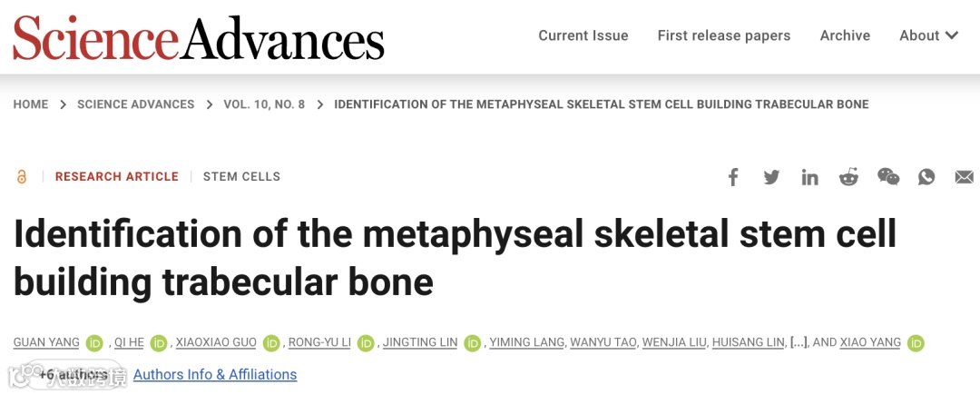Share article on Facebook icon
Image resolution: width=980 pixels, height=395 pixels.
(x=733, y=177)
